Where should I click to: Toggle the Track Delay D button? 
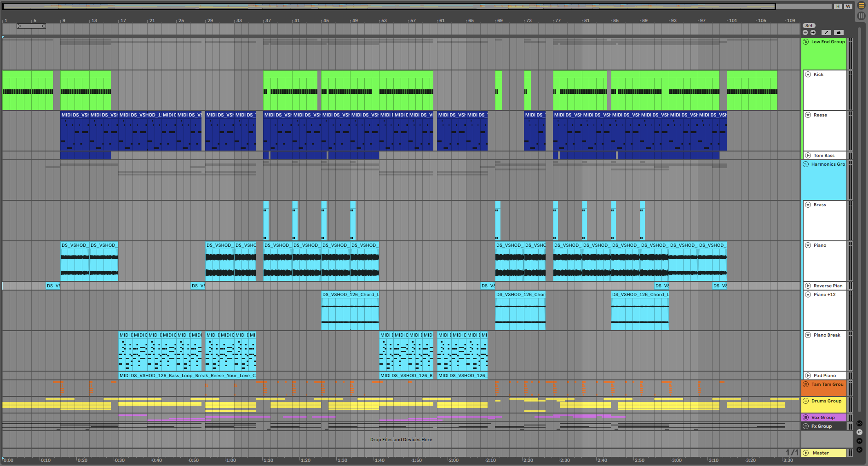click(x=859, y=449)
